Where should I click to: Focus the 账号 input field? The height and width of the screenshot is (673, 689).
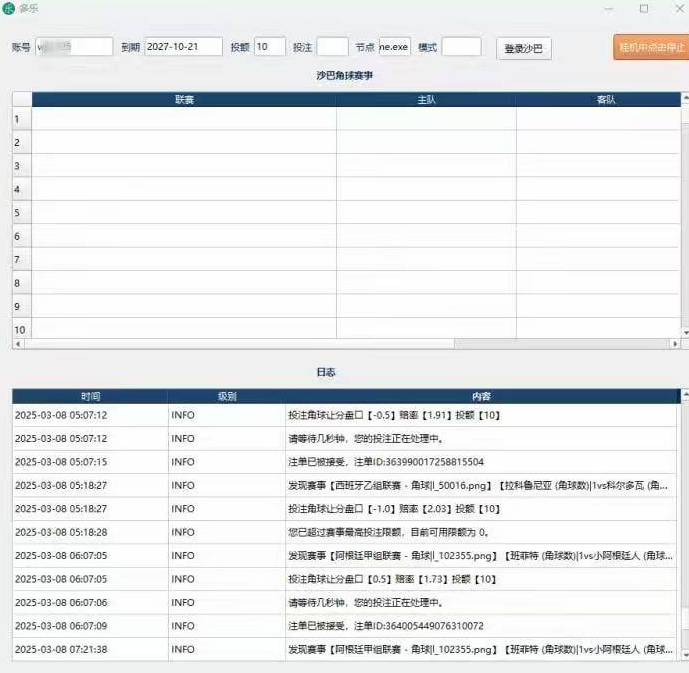pyautogui.click(x=74, y=47)
